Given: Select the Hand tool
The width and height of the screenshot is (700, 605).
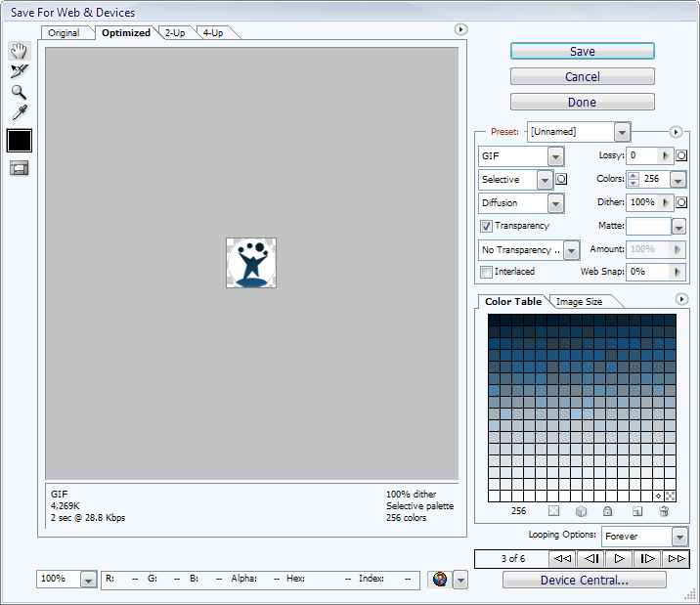Looking at the screenshot, I should [x=19, y=51].
